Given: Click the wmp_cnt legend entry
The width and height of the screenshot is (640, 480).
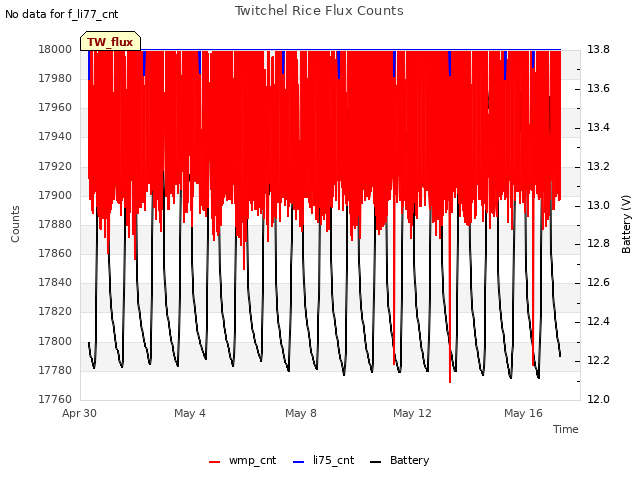Looking at the screenshot, I should click(243, 460).
